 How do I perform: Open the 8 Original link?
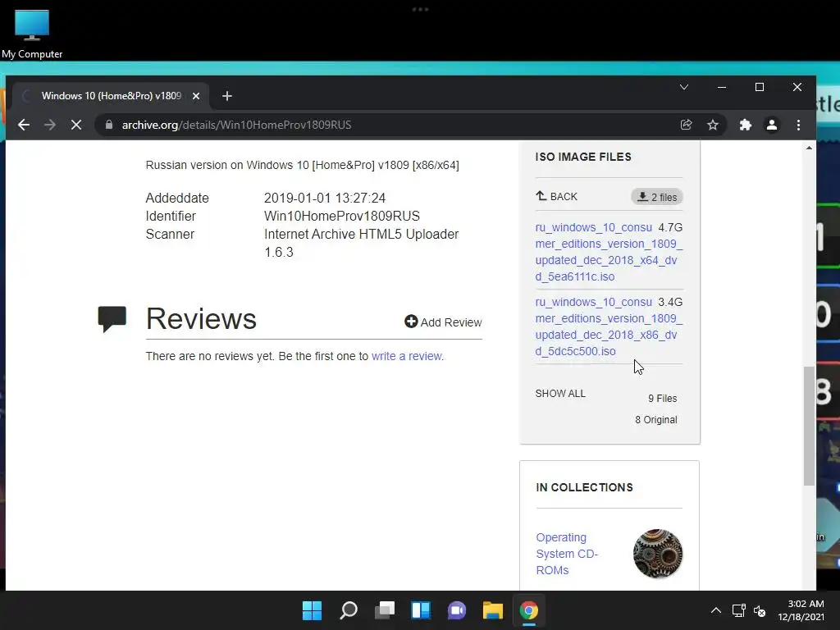click(x=655, y=419)
